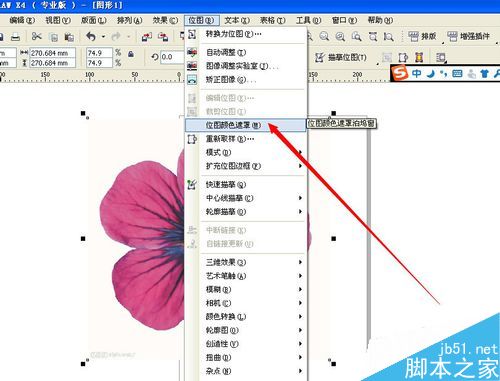500x381 pixels.
Task: Choose 自动调整(T) menu item
Action: click(245, 52)
